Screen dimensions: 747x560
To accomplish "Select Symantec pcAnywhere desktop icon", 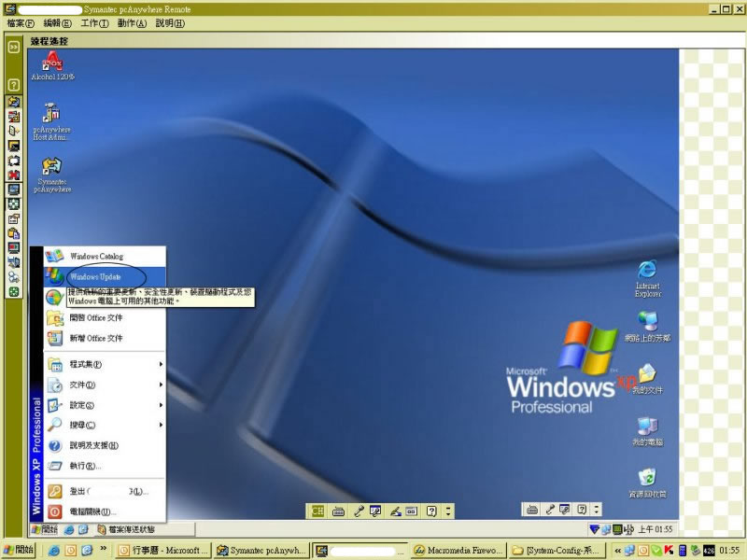I will (52, 175).
